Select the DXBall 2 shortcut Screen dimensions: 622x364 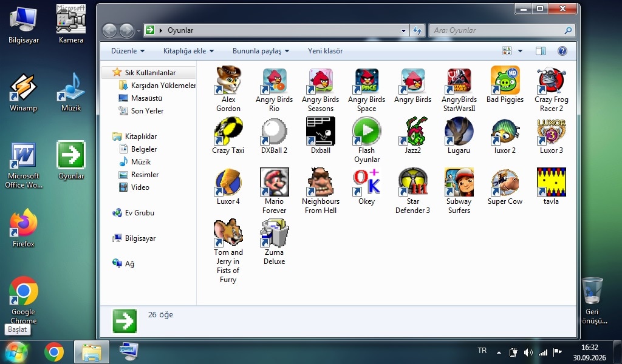[274, 135]
